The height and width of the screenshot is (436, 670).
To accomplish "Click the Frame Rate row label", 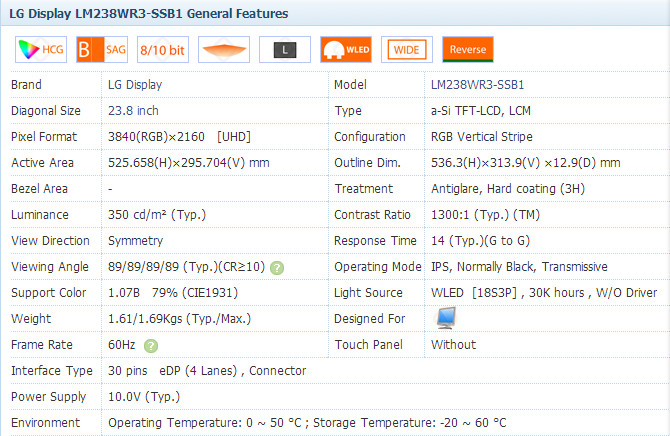I will [42, 345].
